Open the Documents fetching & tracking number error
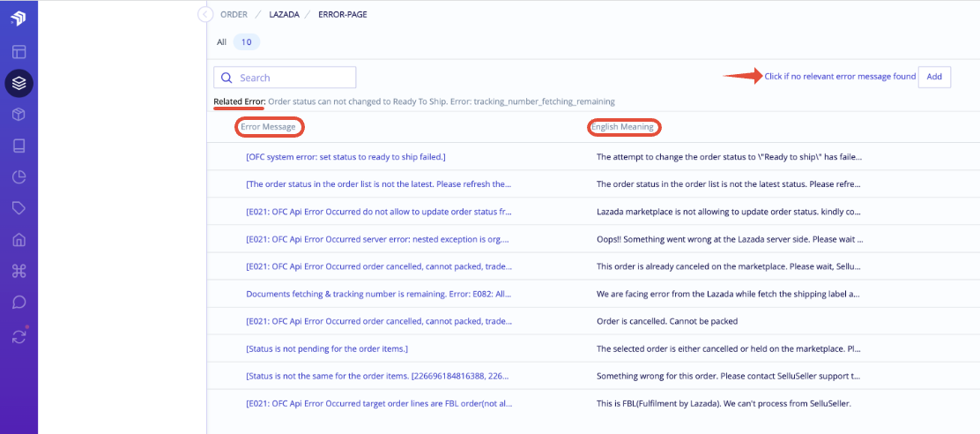This screenshot has height=434, width=980. [379, 294]
